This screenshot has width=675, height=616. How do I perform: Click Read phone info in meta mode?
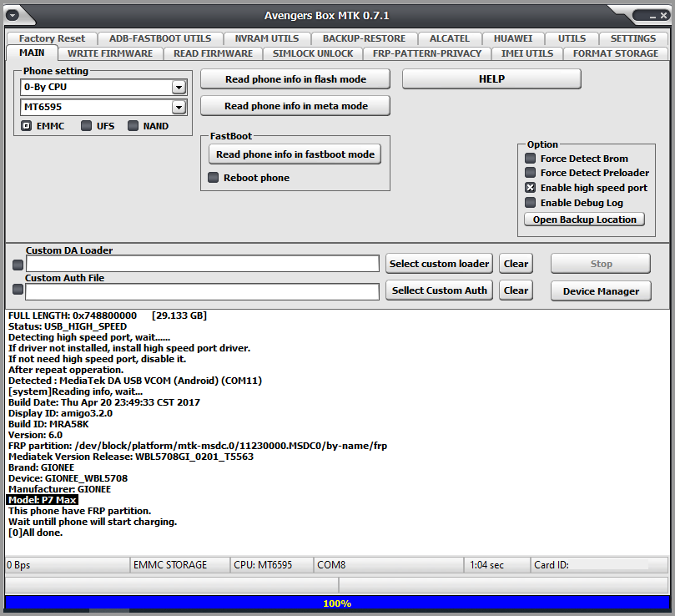point(295,106)
